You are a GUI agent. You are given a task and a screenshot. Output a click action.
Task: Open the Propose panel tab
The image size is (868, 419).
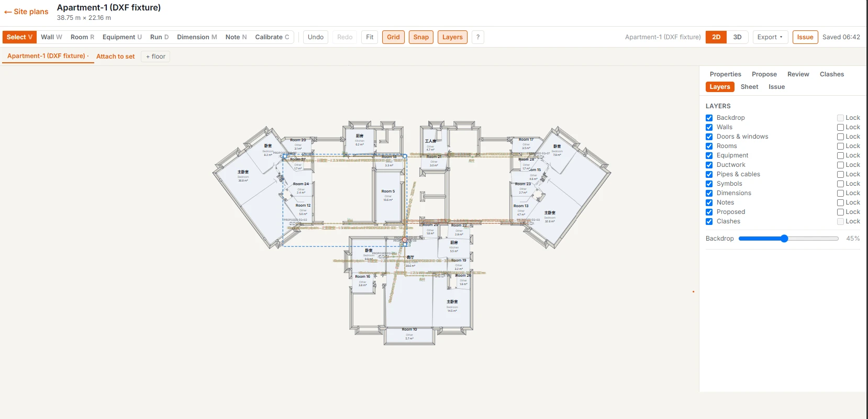pos(764,74)
